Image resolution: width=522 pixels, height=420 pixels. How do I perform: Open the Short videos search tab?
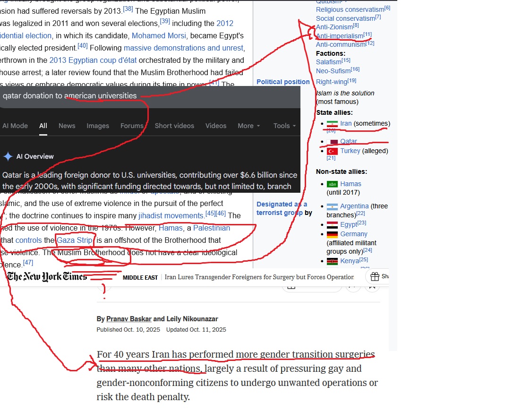[174, 126]
